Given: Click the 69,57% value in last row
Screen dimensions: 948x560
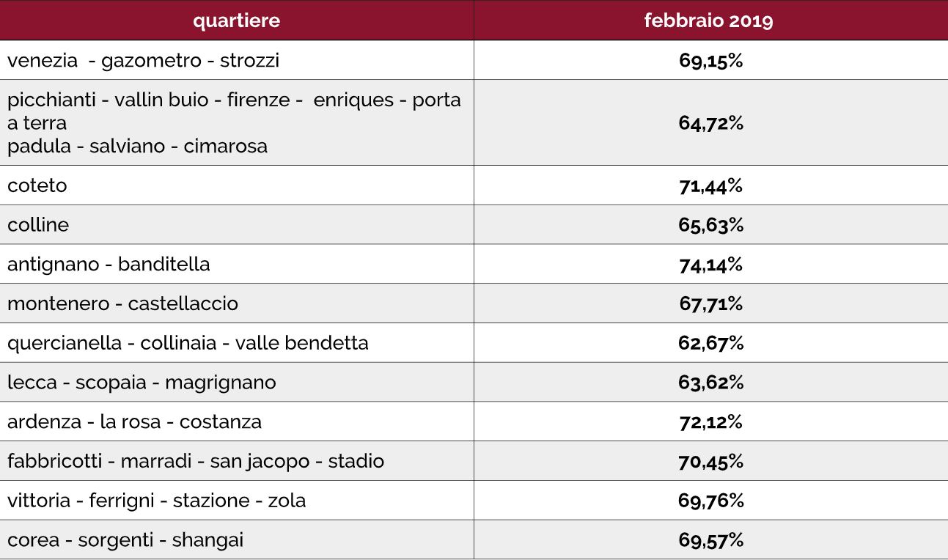Looking at the screenshot, I should tap(710, 540).
